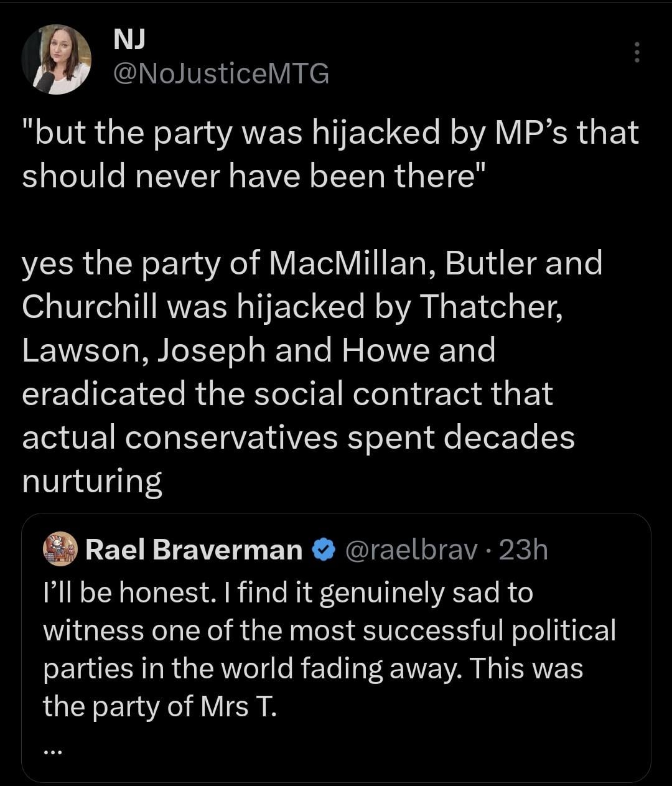Click the last word "nurturing"
The width and height of the screenshot is (672, 786).
click(x=92, y=481)
